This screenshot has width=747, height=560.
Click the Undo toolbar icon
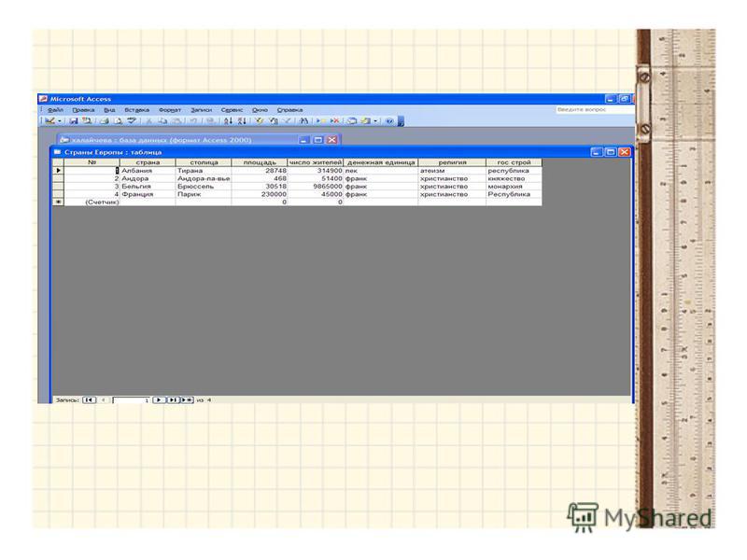coord(193,121)
